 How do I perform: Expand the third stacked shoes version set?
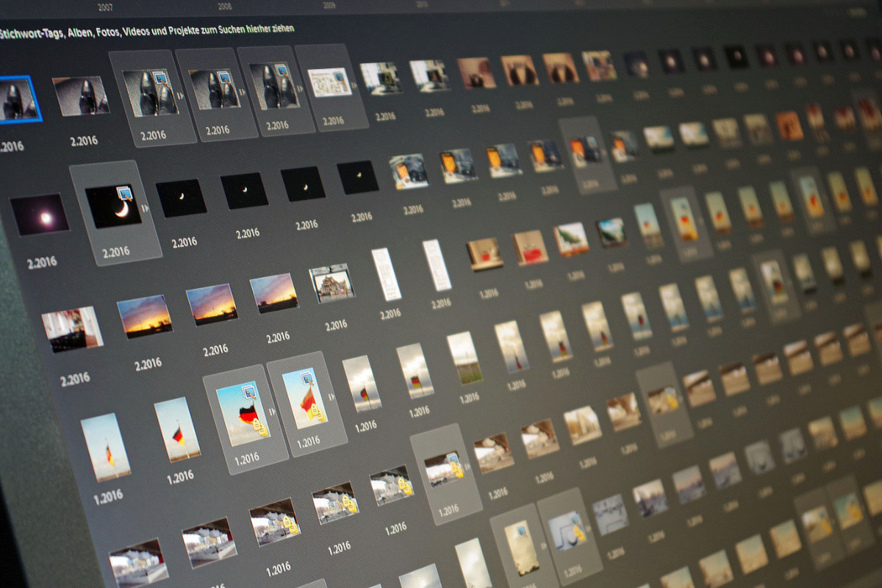click(300, 89)
